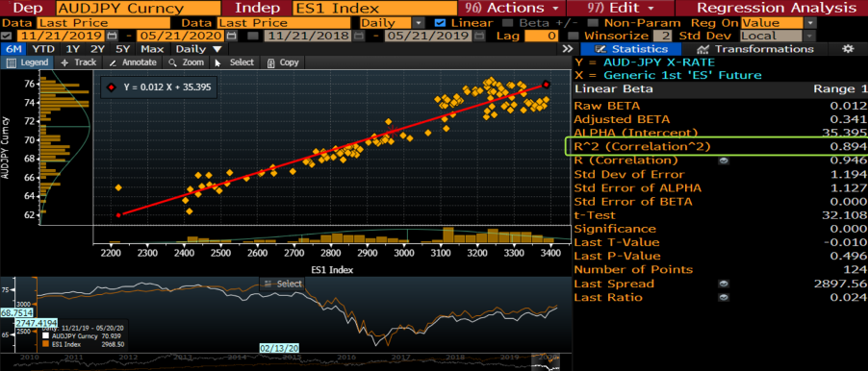The width and height of the screenshot is (868, 371).
Task: Collapse side panel with double-chevron arrows
Action: [567, 49]
